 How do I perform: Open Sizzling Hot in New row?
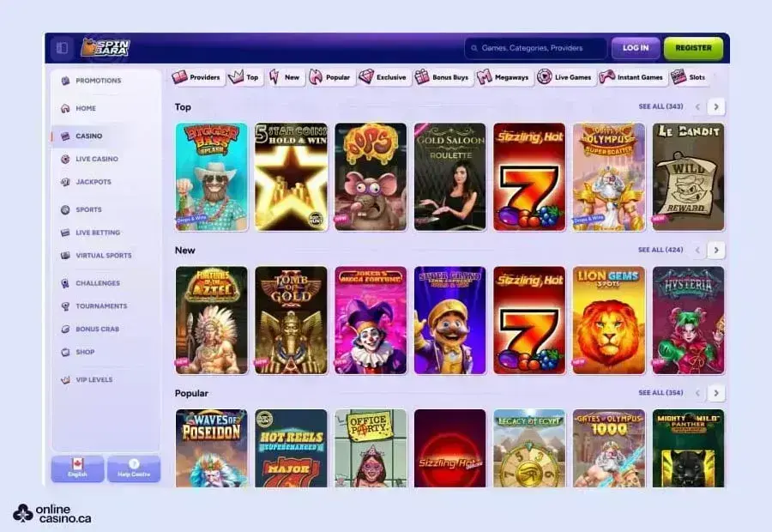[x=529, y=320]
